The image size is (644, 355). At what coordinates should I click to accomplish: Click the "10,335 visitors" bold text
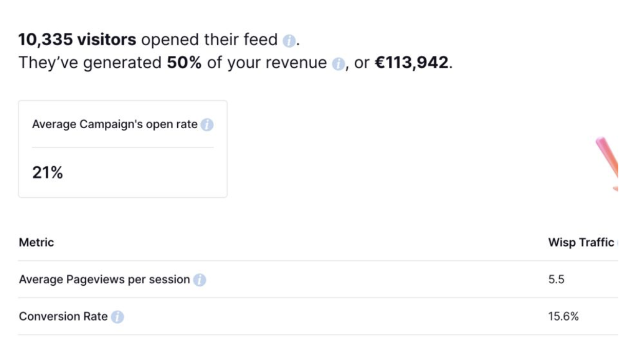(77, 40)
